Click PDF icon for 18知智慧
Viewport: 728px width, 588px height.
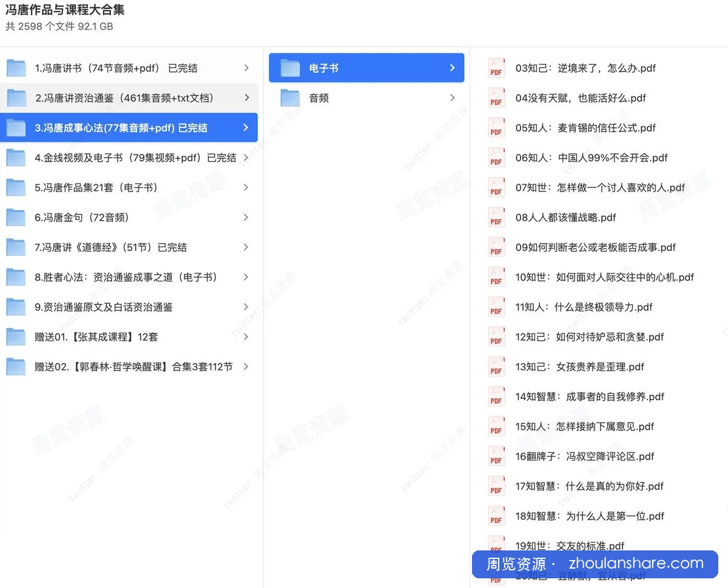tap(497, 516)
